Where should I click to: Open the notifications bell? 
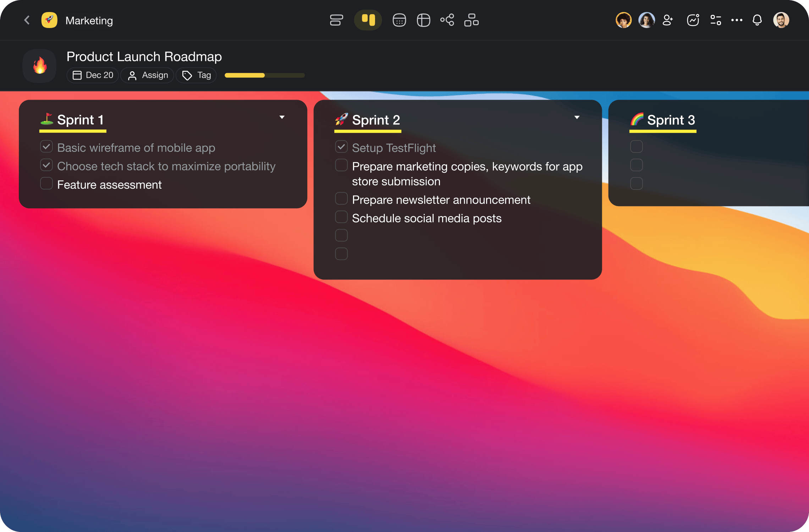pyautogui.click(x=757, y=20)
